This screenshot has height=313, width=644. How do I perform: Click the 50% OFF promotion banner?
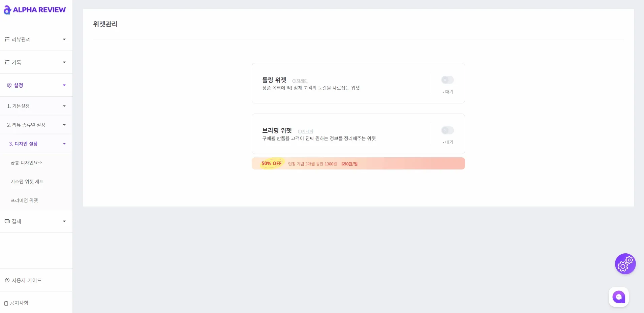coord(358,163)
